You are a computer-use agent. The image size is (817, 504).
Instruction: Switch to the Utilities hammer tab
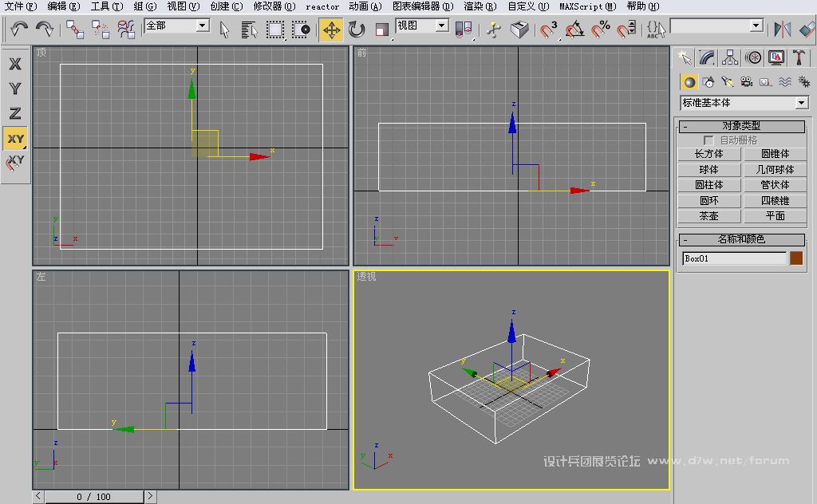click(799, 57)
